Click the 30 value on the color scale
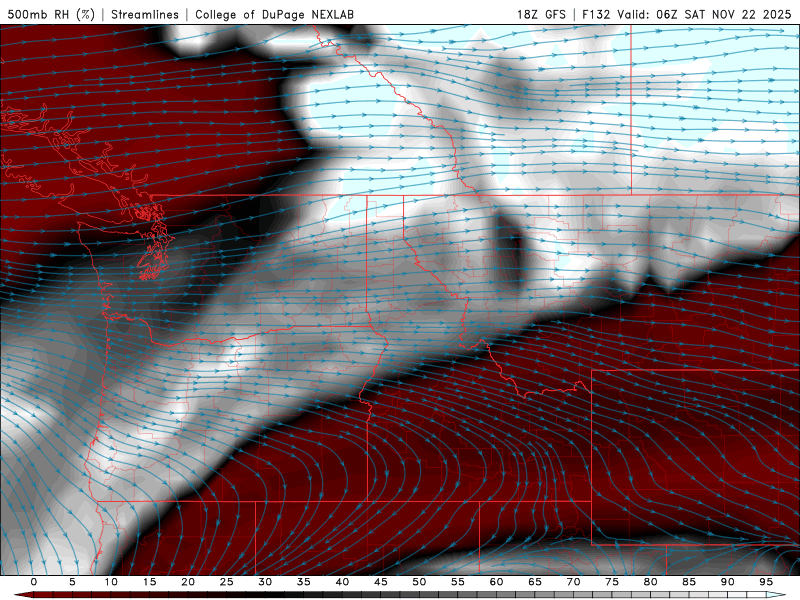 [265, 582]
